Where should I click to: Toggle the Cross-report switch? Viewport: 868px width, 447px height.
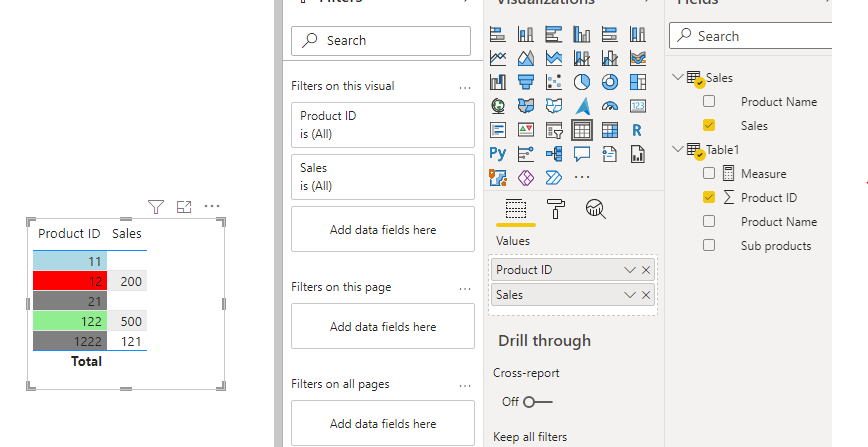pyautogui.click(x=538, y=402)
